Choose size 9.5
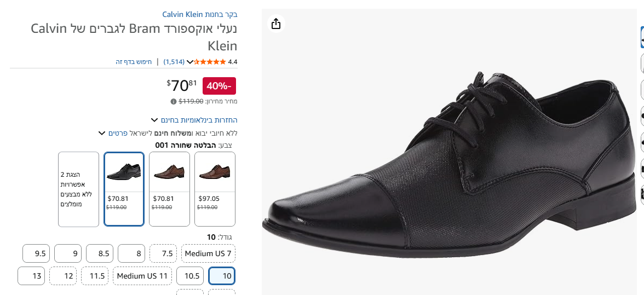This screenshot has width=644, height=295. [36, 253]
